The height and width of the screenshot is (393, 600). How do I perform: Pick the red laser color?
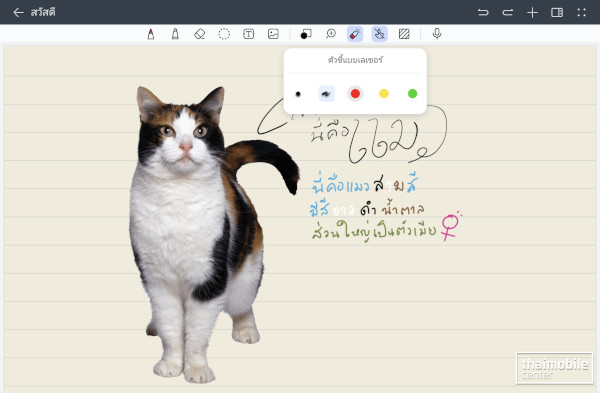355,94
